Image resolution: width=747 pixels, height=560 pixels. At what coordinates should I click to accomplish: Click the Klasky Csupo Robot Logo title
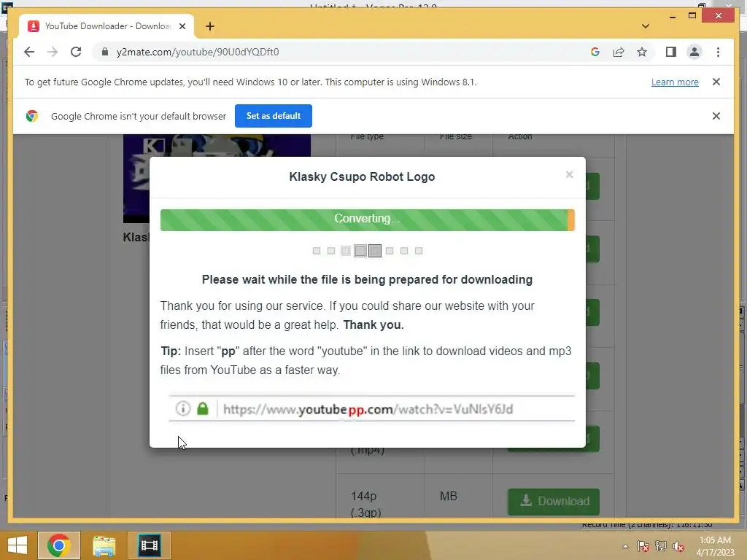pyautogui.click(x=362, y=176)
